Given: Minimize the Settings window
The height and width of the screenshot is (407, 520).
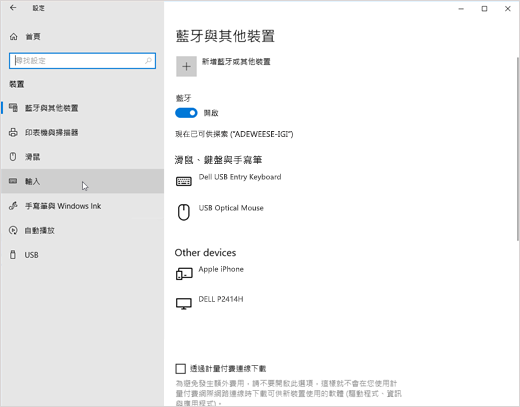Looking at the screenshot, I should 461,9.
